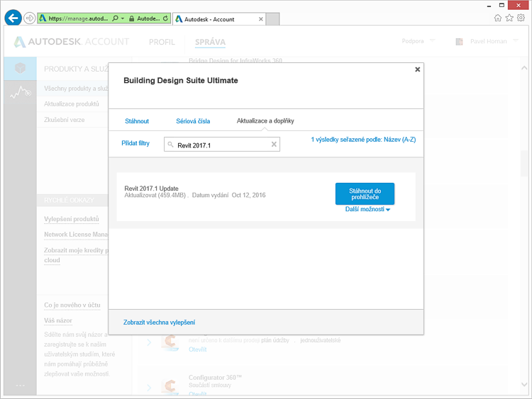Image resolution: width=532 pixels, height=399 pixels.
Task: Click the Co je nového v účtu link
Action: point(72,305)
